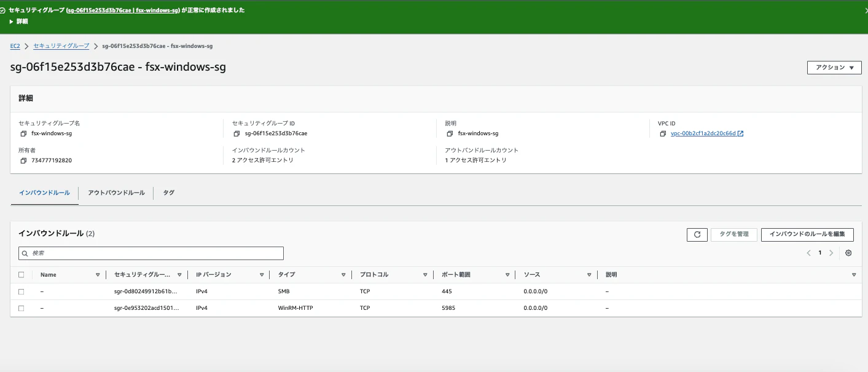The width and height of the screenshot is (868, 372).
Task: Copy the security group name fsx-windows-sg
Action: [x=23, y=133]
